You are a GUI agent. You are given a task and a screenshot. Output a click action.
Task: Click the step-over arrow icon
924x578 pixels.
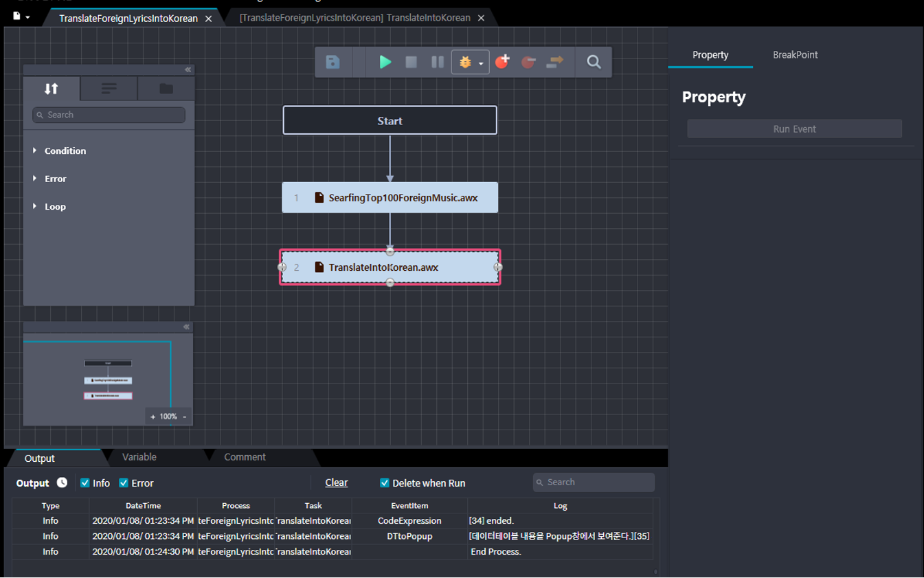coord(554,63)
